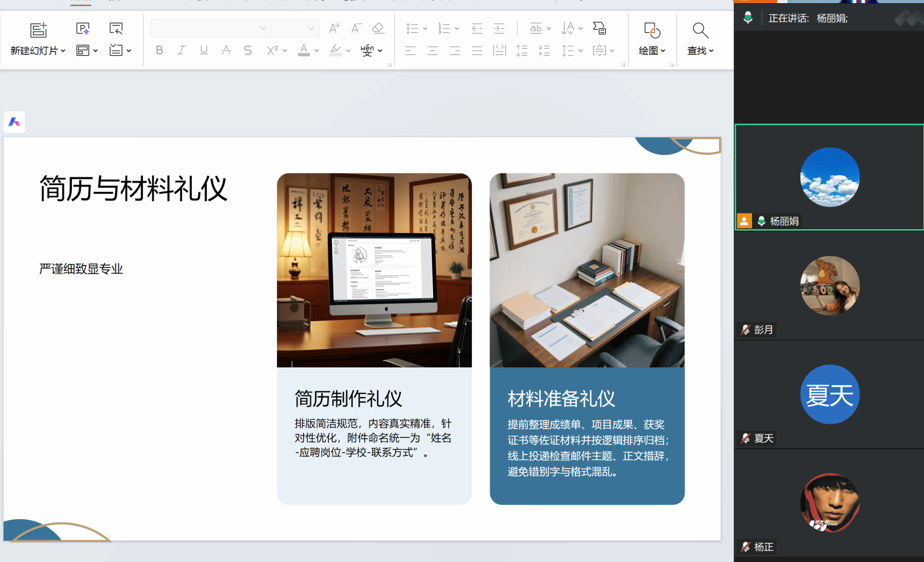Click the convert to smart graphic icon
The image size is (924, 562).
point(599,28)
